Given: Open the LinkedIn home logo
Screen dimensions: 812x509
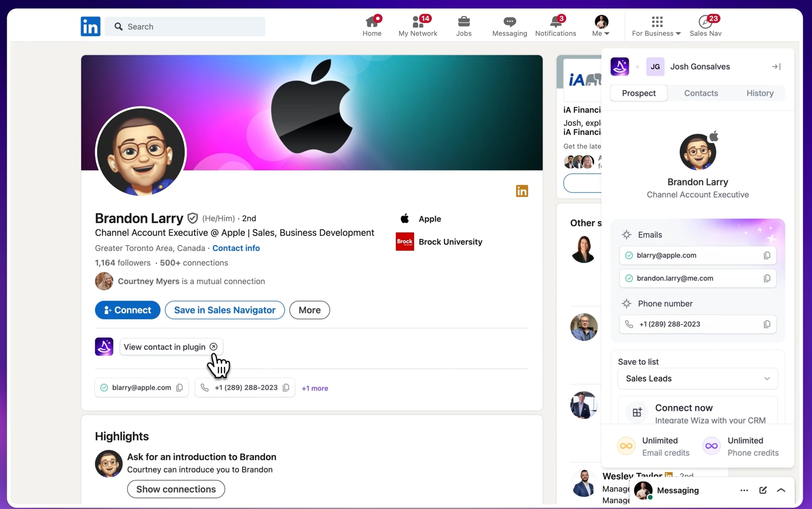Looking at the screenshot, I should tap(90, 26).
